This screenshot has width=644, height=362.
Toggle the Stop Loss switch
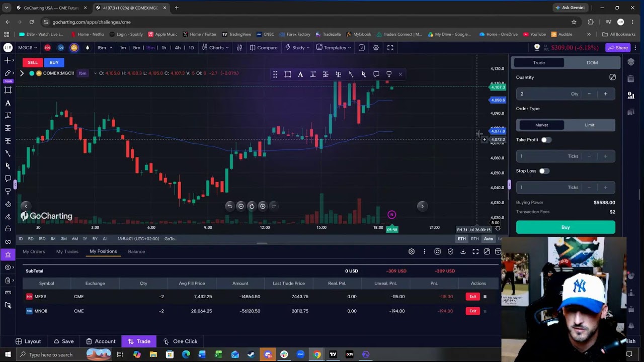(x=544, y=171)
